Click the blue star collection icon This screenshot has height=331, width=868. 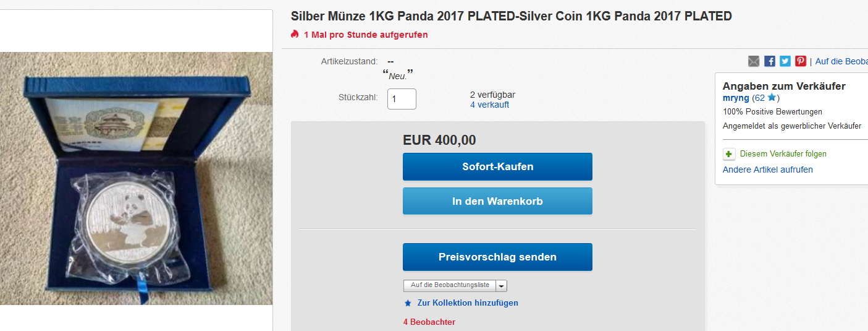click(x=407, y=303)
